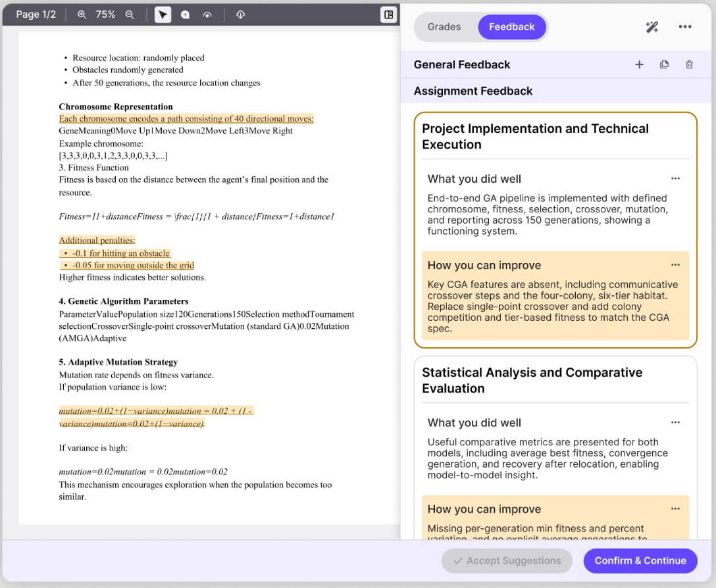Zoom out of the document
This screenshot has width=716, height=588.
click(x=130, y=14)
